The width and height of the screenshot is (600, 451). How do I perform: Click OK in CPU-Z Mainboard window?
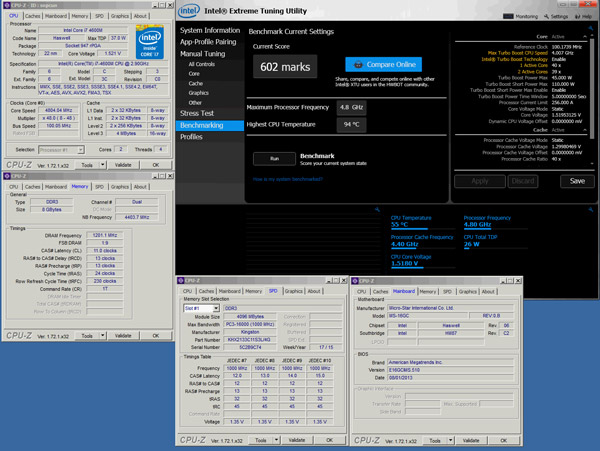pos(504,440)
